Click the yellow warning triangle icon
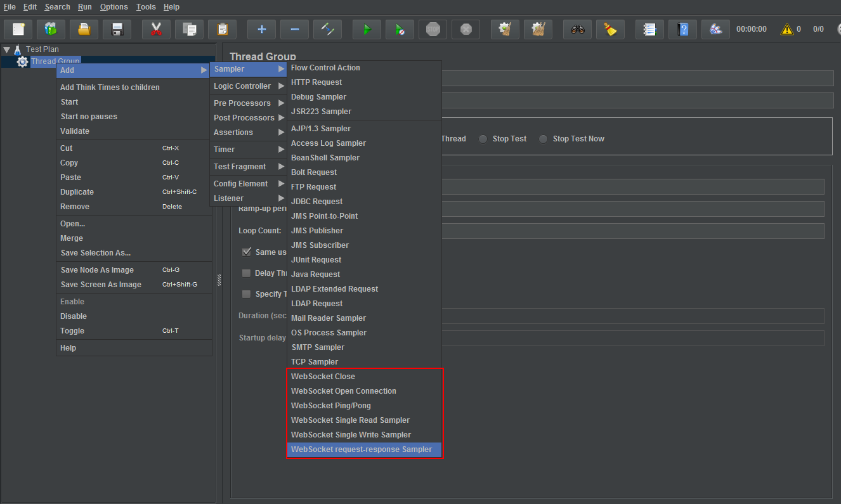Screen dimensions: 841x504 click(x=787, y=29)
